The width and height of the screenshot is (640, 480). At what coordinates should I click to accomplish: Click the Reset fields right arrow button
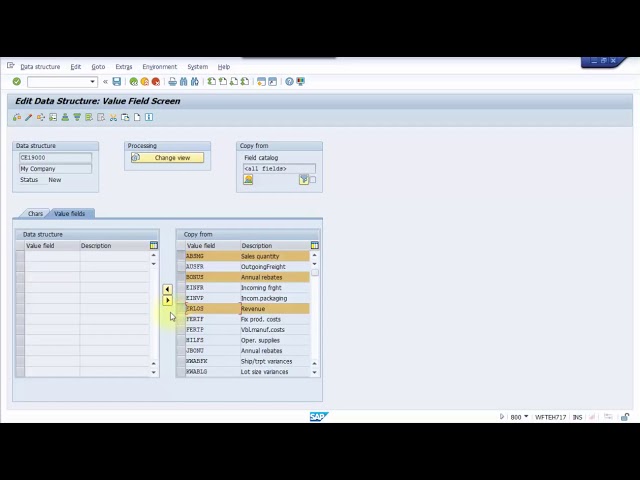click(x=167, y=300)
